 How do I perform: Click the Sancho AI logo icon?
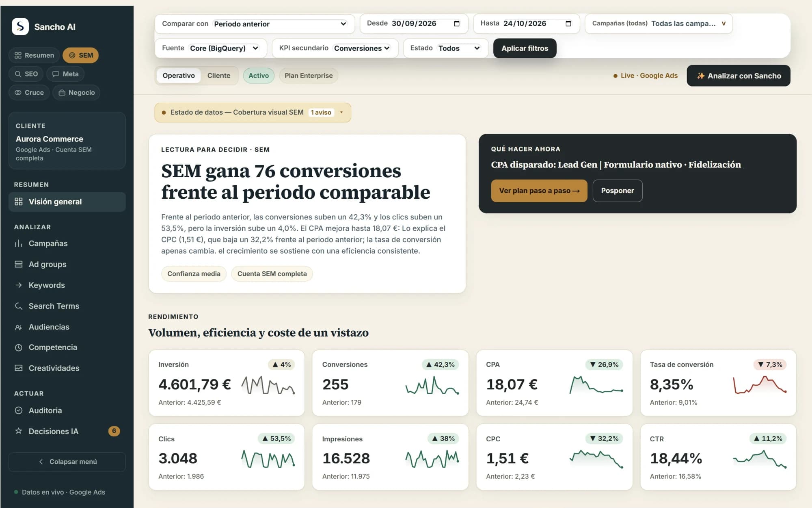(20, 26)
